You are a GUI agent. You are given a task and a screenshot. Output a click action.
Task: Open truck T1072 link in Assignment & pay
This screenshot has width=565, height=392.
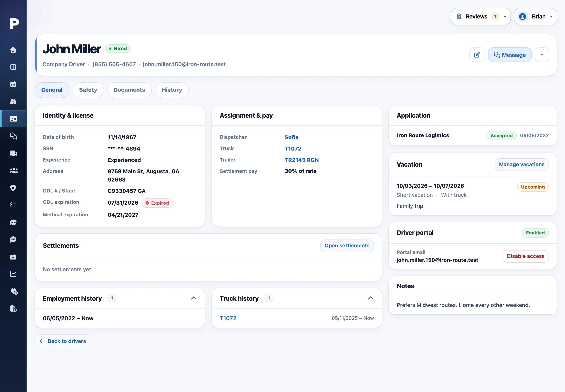point(293,149)
